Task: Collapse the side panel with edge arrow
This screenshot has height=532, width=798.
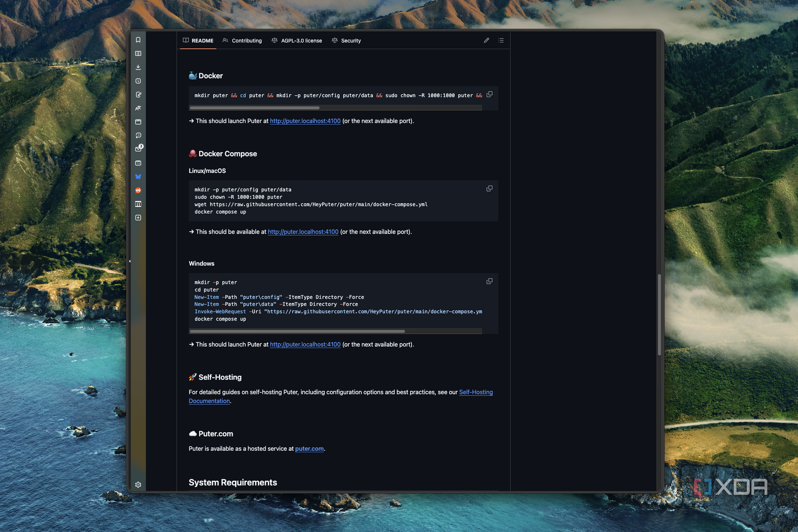Action: pyautogui.click(x=130, y=261)
